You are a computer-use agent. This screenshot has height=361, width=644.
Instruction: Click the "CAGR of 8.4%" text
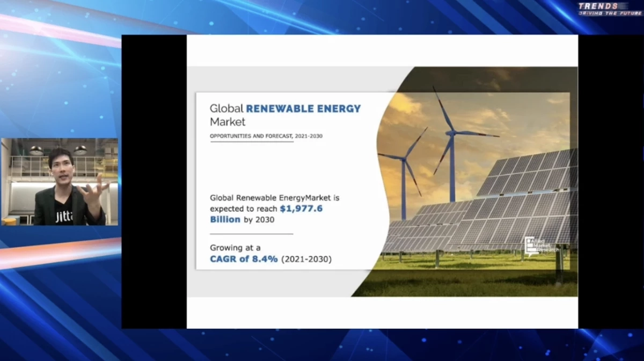click(244, 259)
